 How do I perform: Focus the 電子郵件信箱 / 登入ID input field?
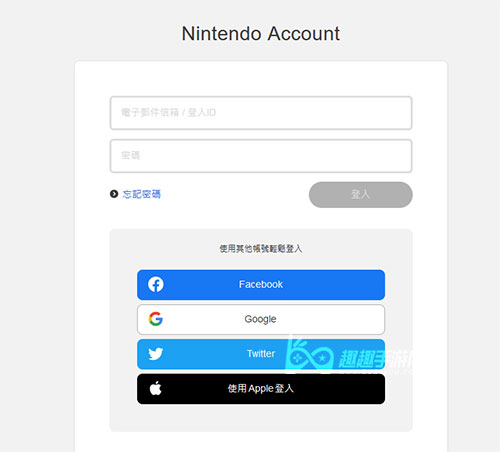(x=261, y=113)
